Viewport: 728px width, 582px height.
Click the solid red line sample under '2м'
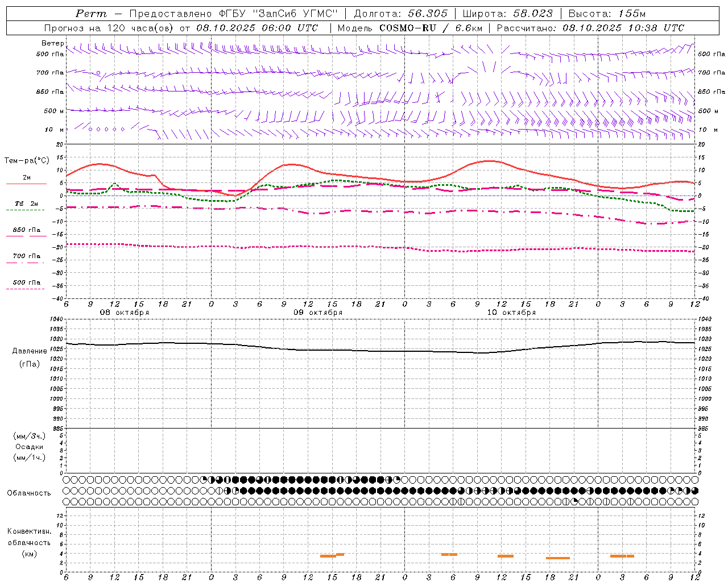[26, 184]
